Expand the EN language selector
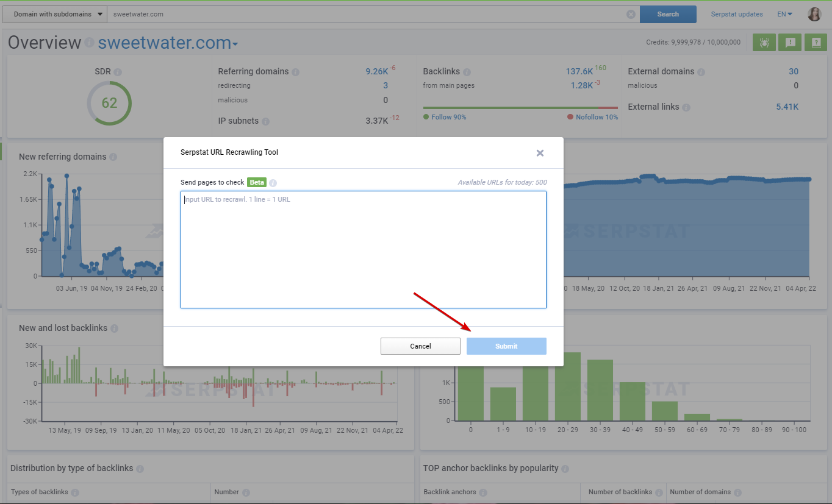 click(x=784, y=14)
